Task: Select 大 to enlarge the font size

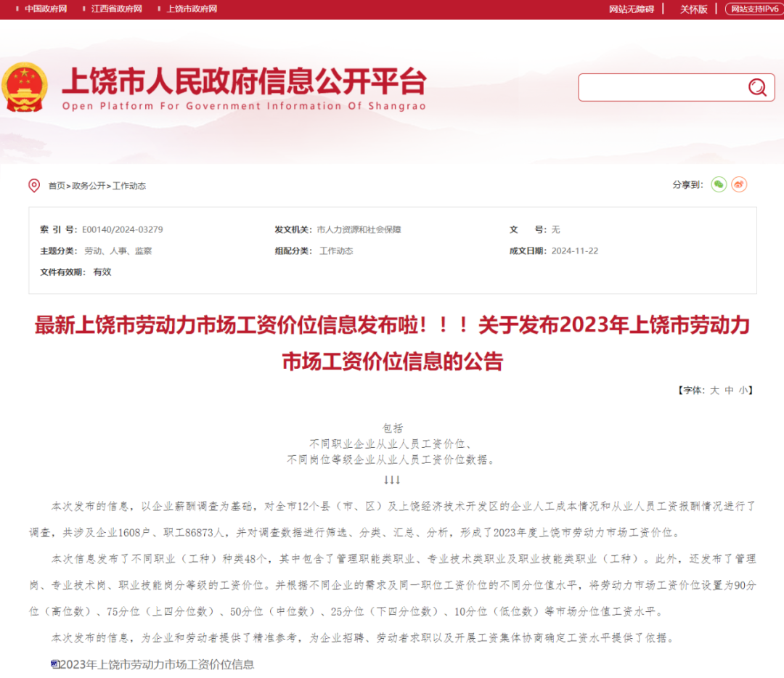Action: [714, 390]
